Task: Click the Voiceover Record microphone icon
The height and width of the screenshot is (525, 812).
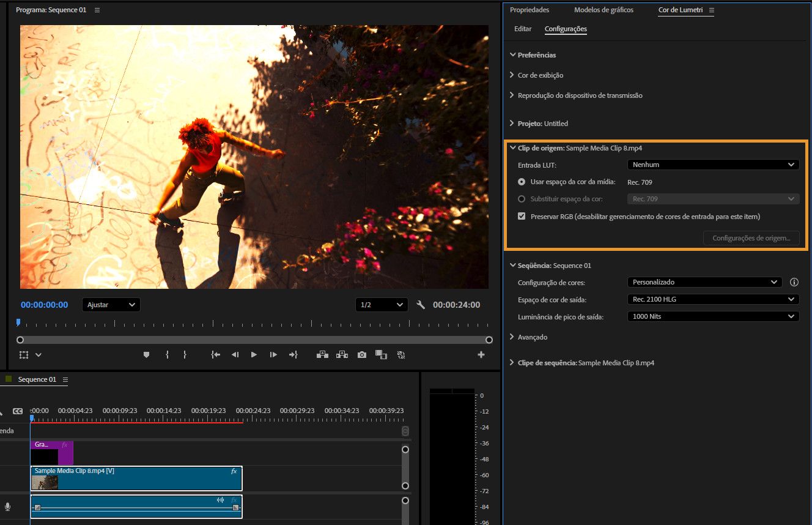Action: [x=7, y=506]
